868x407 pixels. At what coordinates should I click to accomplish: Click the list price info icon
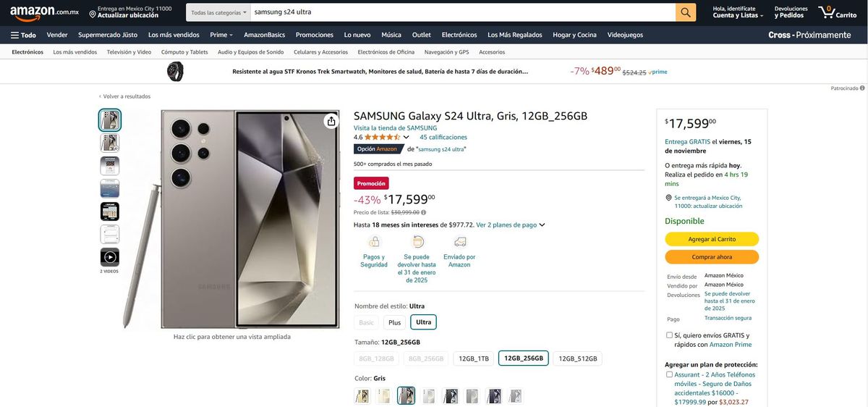click(424, 212)
